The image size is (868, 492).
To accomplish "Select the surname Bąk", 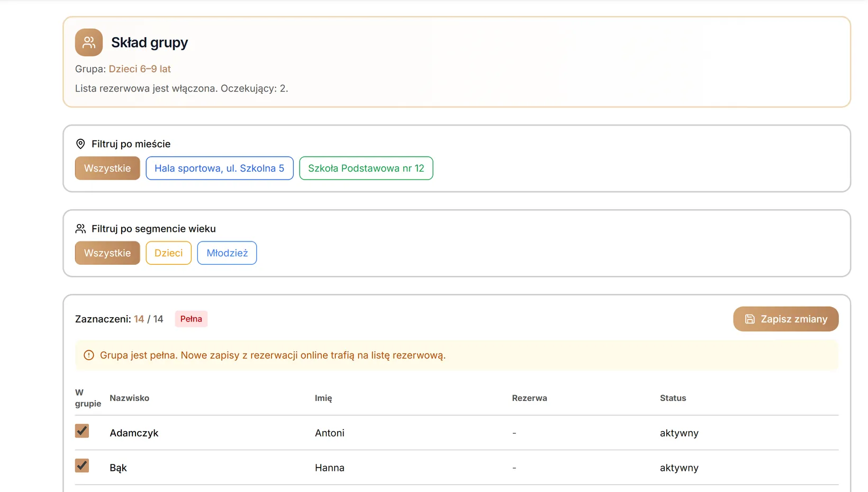I will pyautogui.click(x=118, y=468).
